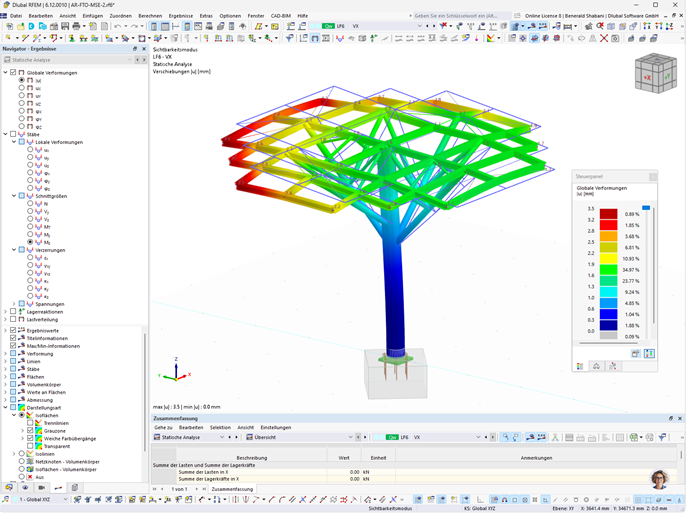Click the green 1.9 legend color swatch

coord(609,269)
